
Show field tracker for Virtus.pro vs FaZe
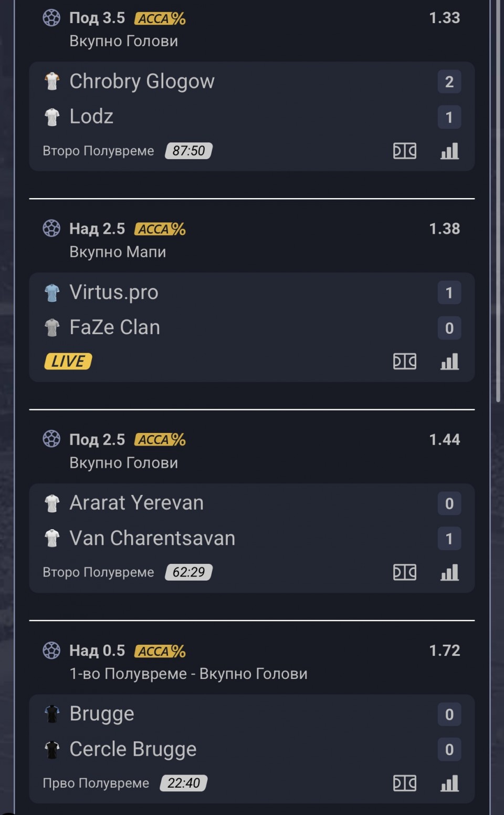coord(405,362)
